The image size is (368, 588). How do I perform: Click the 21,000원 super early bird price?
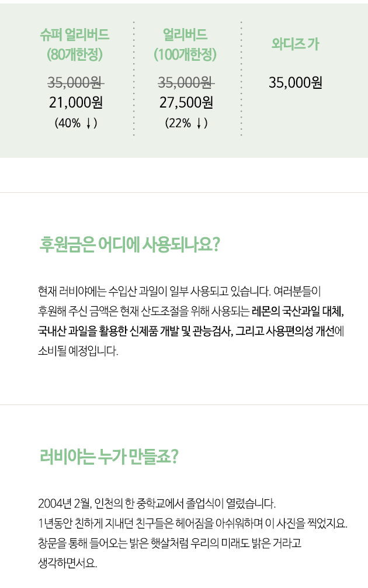(75, 103)
